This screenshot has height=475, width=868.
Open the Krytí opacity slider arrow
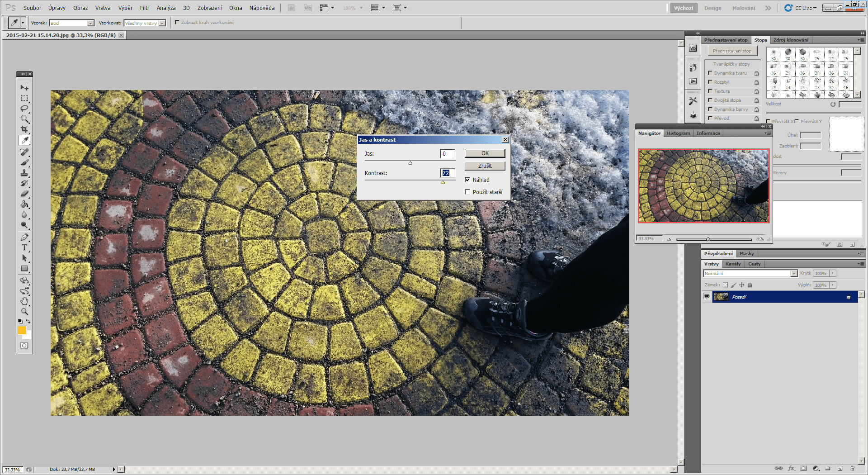click(x=833, y=273)
